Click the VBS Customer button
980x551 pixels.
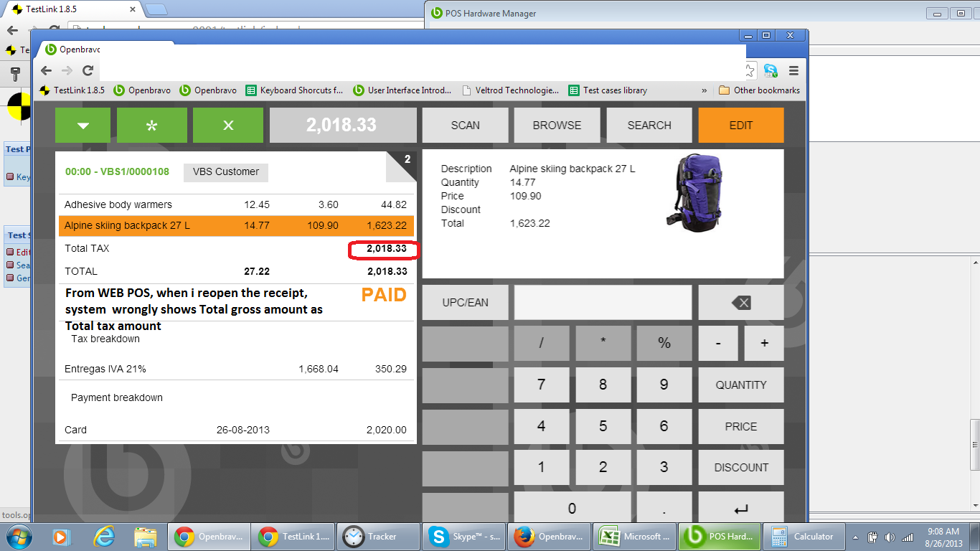(x=226, y=172)
